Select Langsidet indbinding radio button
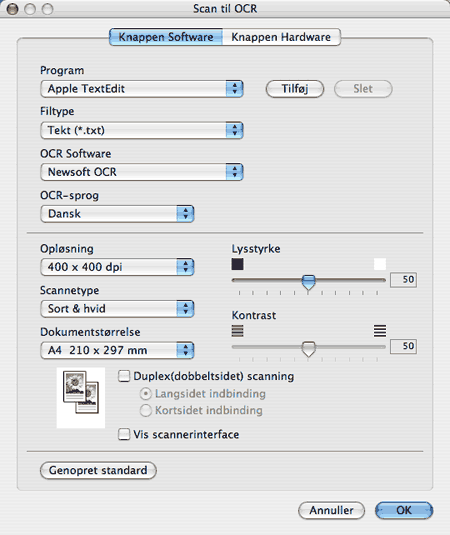Image resolution: width=450 pixels, height=535 pixels. tap(146, 394)
